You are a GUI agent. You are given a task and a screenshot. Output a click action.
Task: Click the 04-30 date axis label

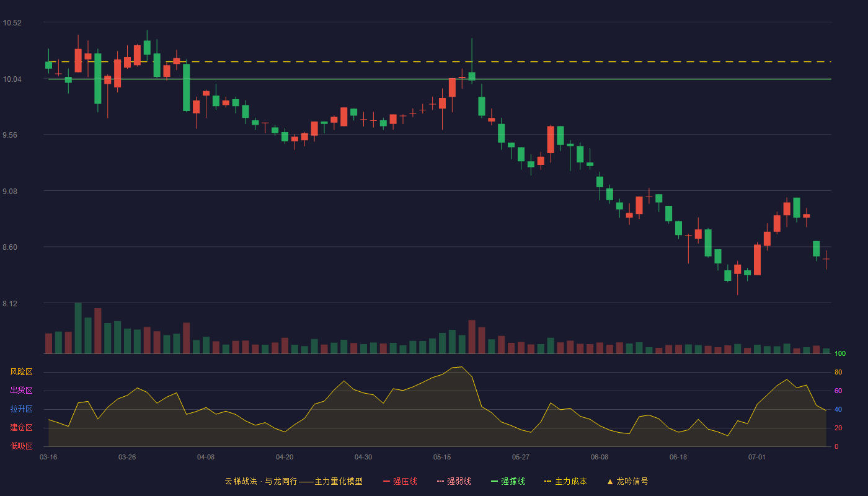point(363,457)
